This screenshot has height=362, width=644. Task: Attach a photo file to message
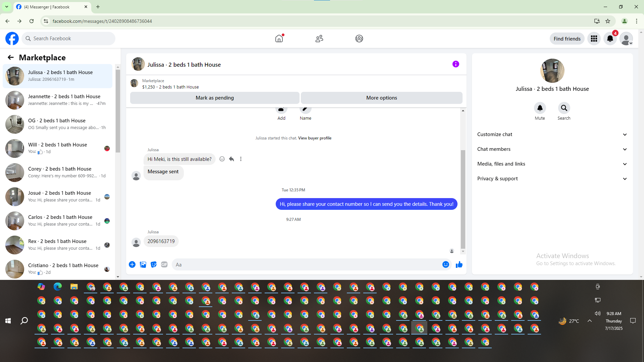point(143,264)
